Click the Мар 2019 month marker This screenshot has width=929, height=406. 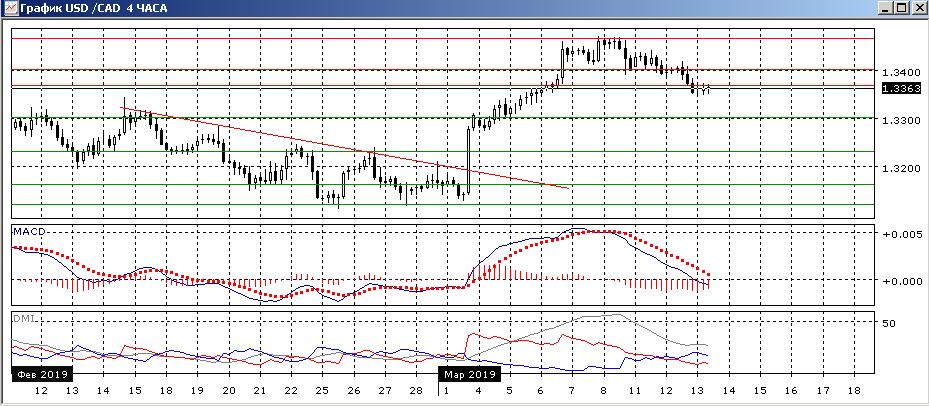tap(470, 374)
